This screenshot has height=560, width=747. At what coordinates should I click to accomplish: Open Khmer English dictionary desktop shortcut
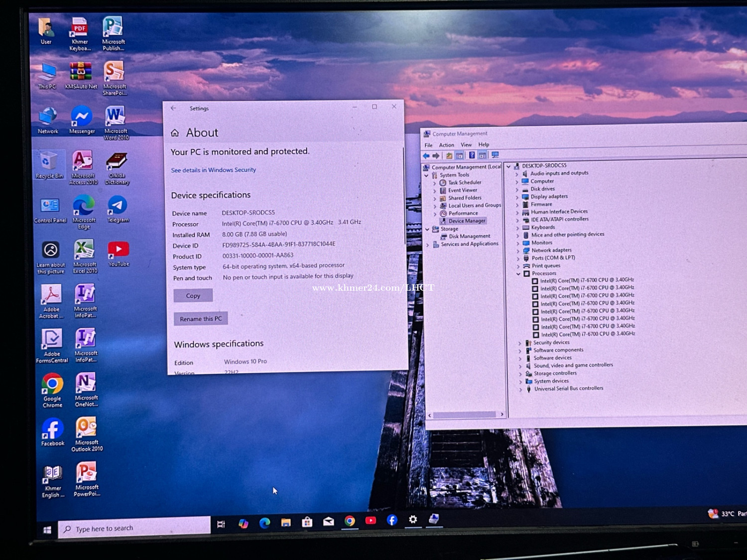[x=53, y=481]
